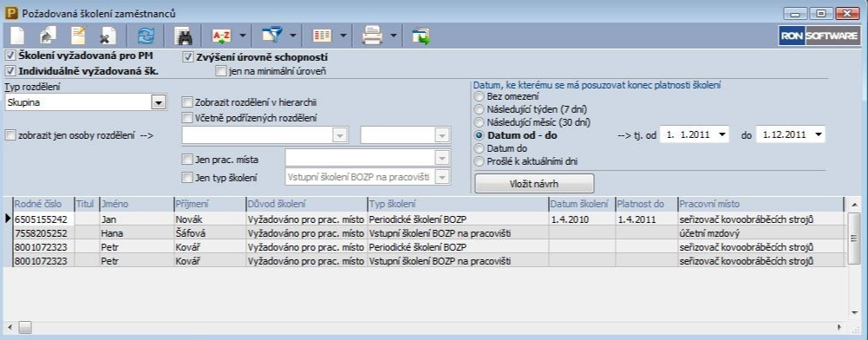Select Datum do radio button
The height and width of the screenshot is (340, 868).
point(480,148)
